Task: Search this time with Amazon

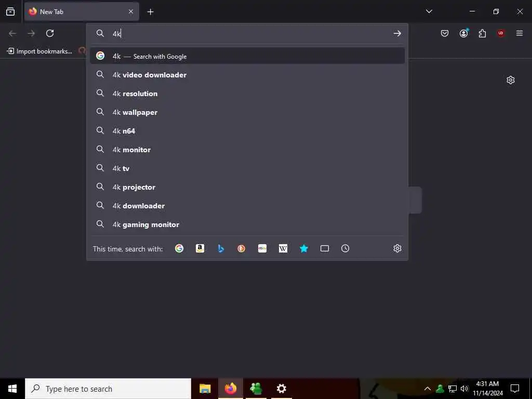Action: tap(200, 248)
